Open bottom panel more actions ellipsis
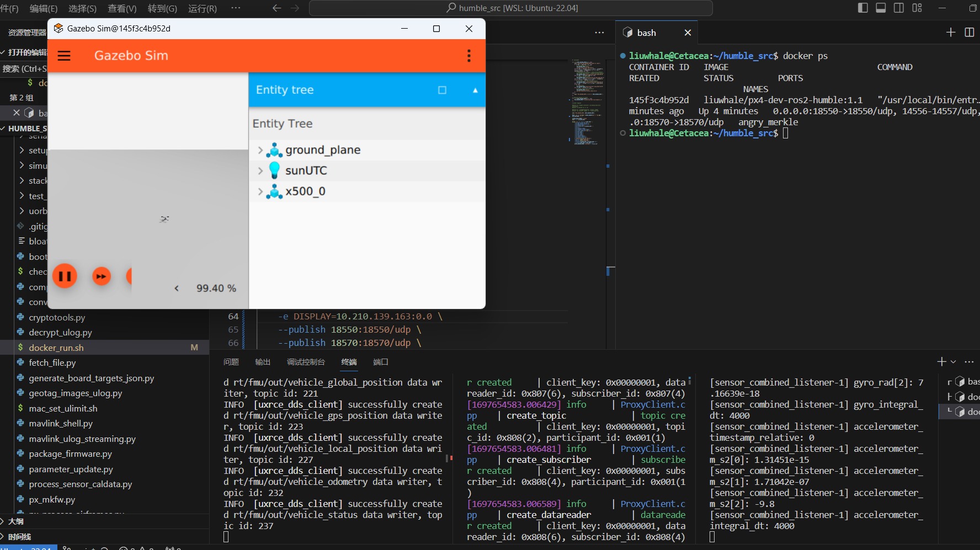980x550 pixels. pos(969,362)
